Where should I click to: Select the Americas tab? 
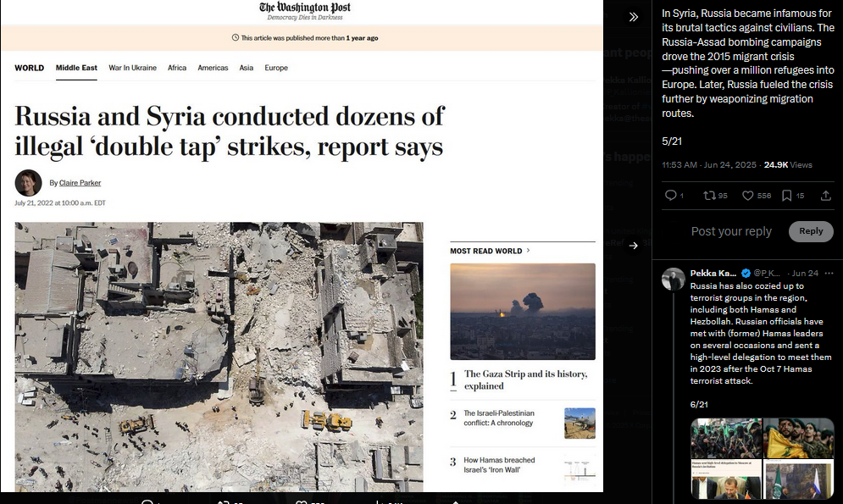click(x=213, y=68)
